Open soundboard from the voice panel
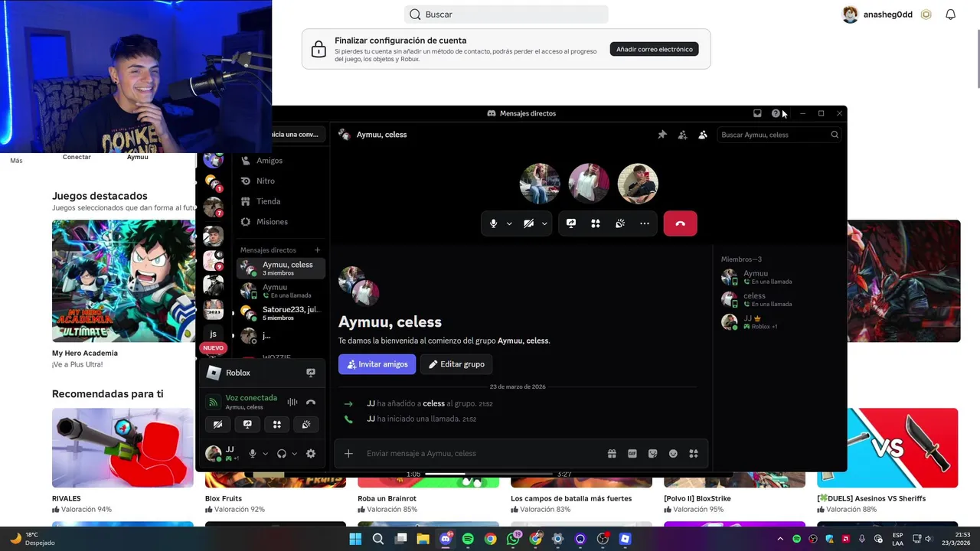Viewport: 980px width, 551px height. pyautogui.click(x=306, y=424)
